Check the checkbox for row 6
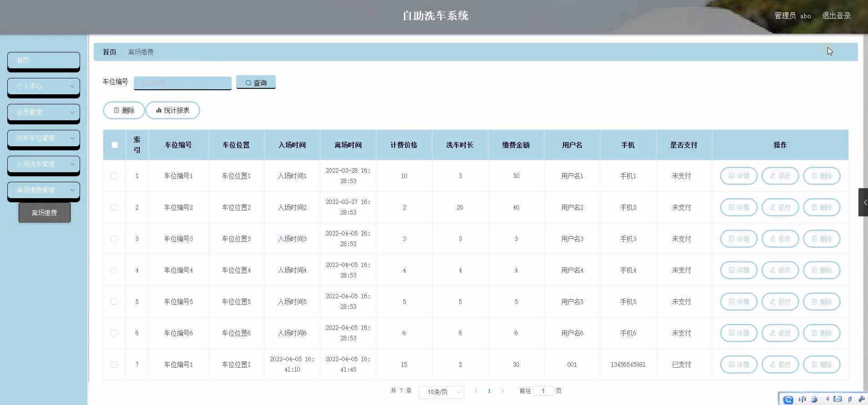 pos(114,333)
